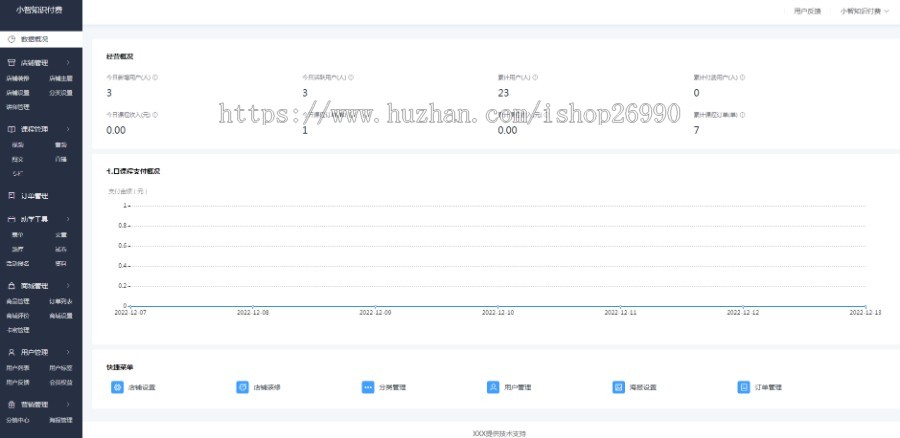
Task: Click the 2022-12-07 date axis label
Action: point(130,313)
